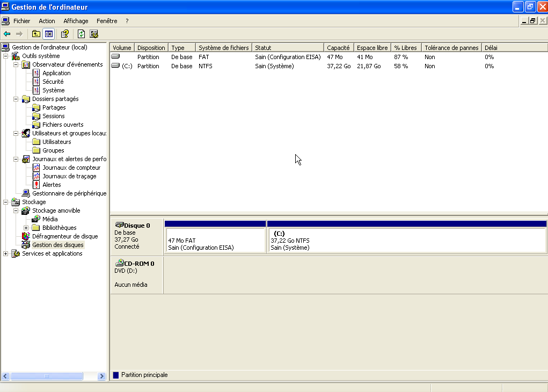Select the 'Services et applications' tree label
Image resolution: width=548 pixels, height=392 pixels.
52,253
